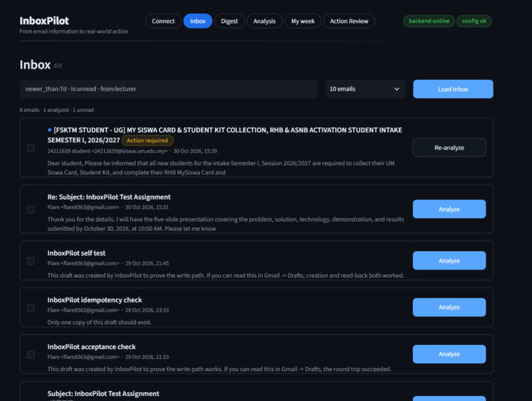Analyze the Re: Subject InboxPilot Test Assignment email
Viewport: 532px width, 401px height.
click(449, 209)
